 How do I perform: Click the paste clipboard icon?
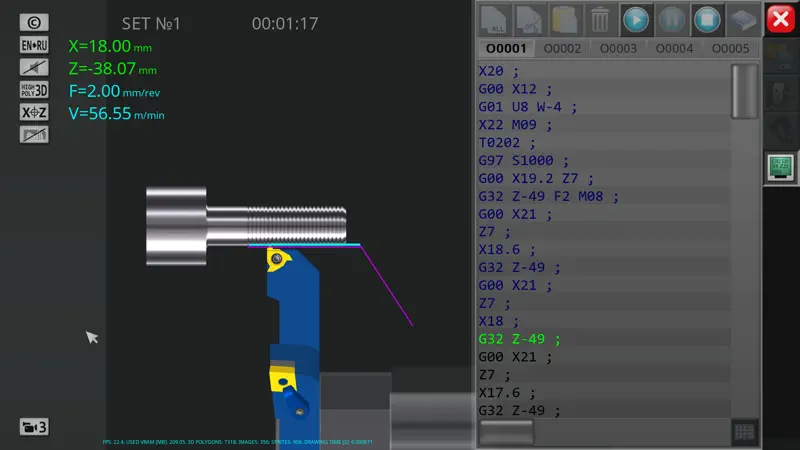click(564, 20)
